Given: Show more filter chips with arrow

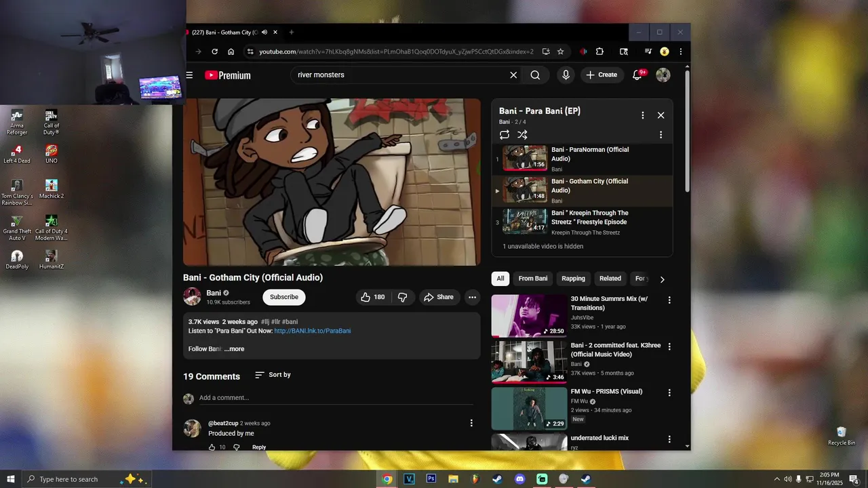Looking at the screenshot, I should 663,279.
